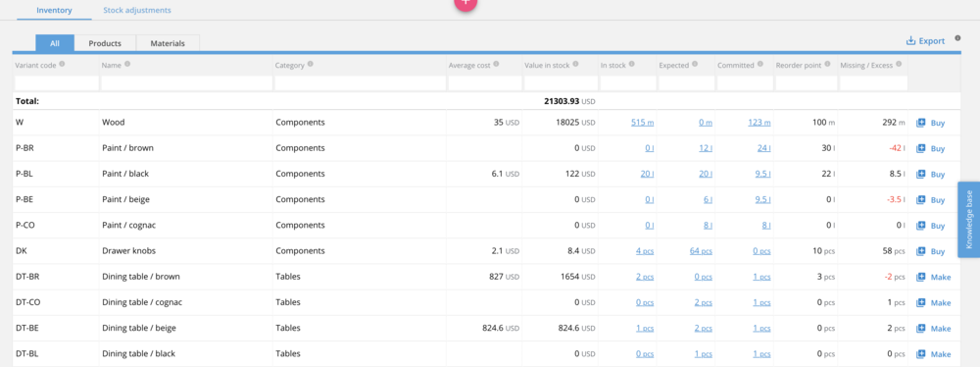Image resolution: width=980 pixels, height=367 pixels.
Task: Click info icon beside Missing / Excess
Action: 900,64
